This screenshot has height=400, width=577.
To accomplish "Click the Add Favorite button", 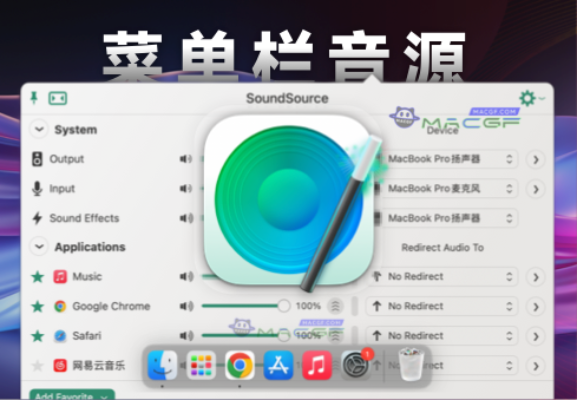I will (72, 394).
